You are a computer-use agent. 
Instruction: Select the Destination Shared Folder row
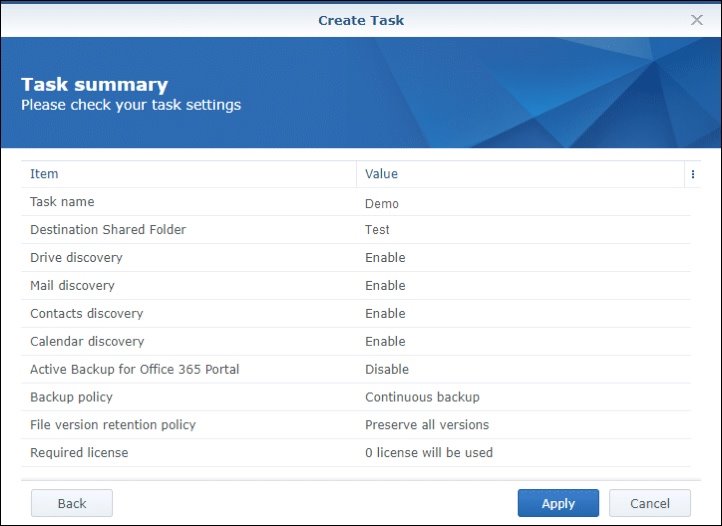pos(108,230)
